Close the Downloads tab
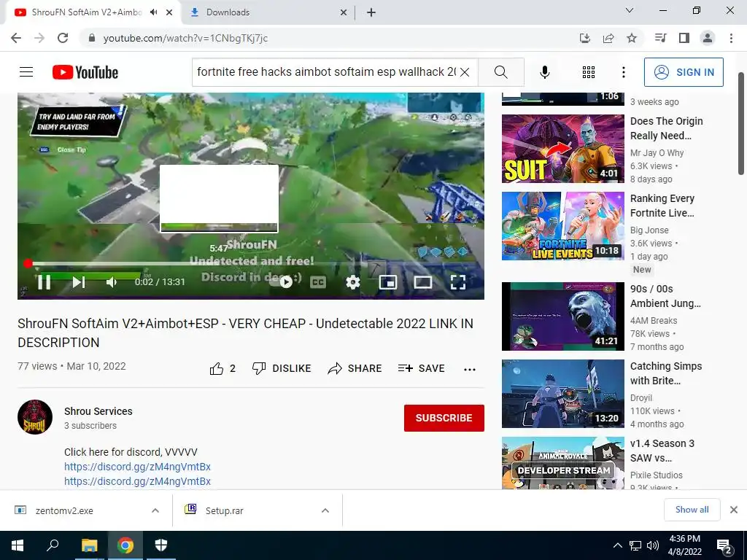Image resolution: width=747 pixels, height=560 pixels. (344, 13)
